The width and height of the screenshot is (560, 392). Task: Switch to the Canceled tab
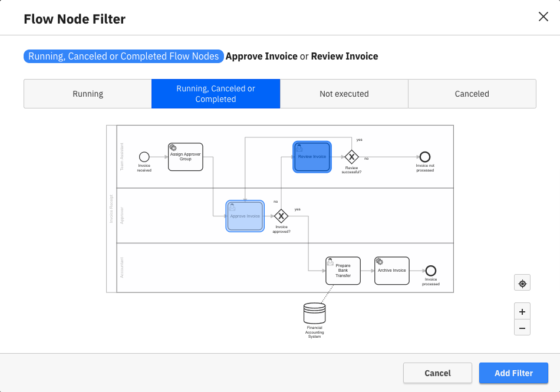[472, 93]
